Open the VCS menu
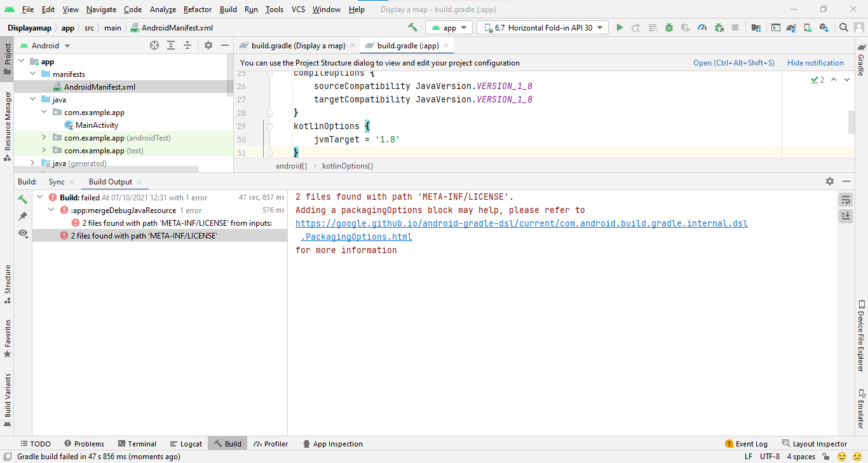Viewport: 868px width, 463px height. coord(298,10)
